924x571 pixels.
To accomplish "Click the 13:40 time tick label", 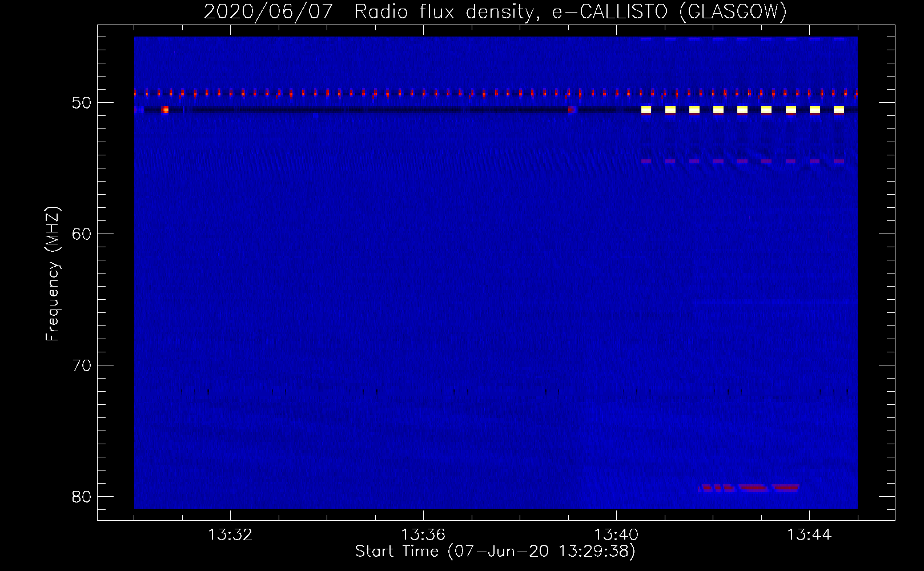I will tap(616, 535).
